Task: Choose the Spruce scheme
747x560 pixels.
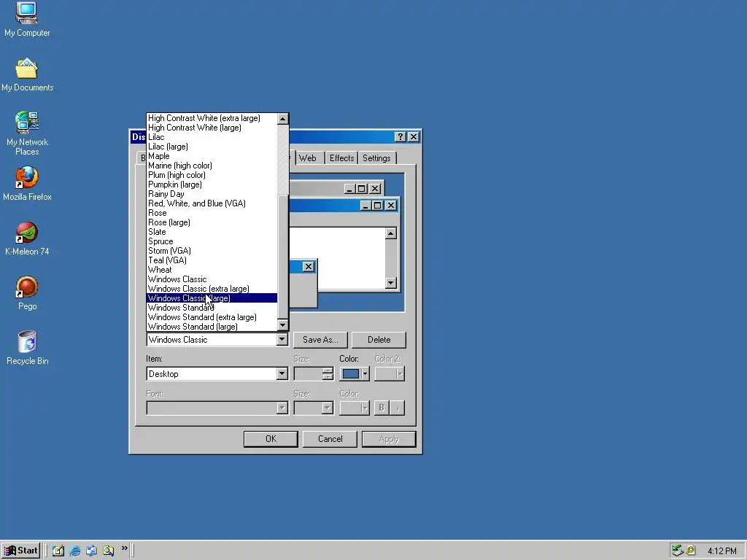Action: tap(212, 241)
